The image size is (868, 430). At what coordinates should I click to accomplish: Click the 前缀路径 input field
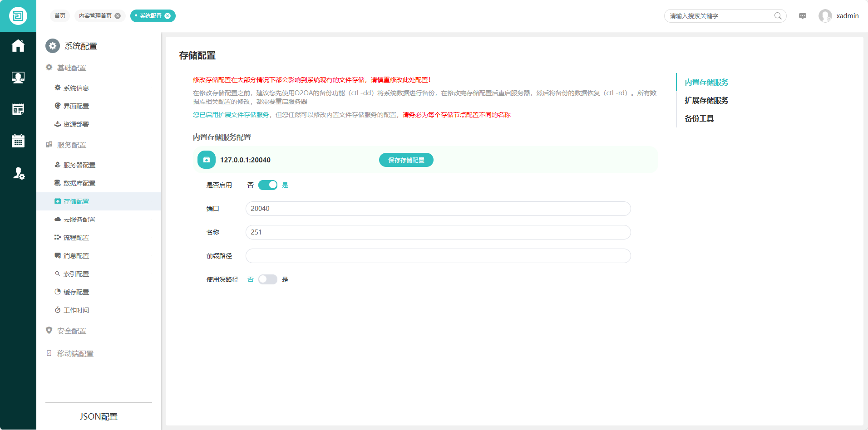click(x=438, y=256)
